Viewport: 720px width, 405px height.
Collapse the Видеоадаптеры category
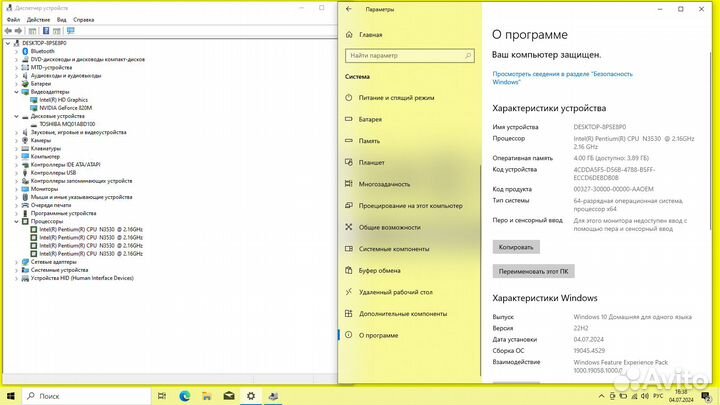(x=15, y=92)
